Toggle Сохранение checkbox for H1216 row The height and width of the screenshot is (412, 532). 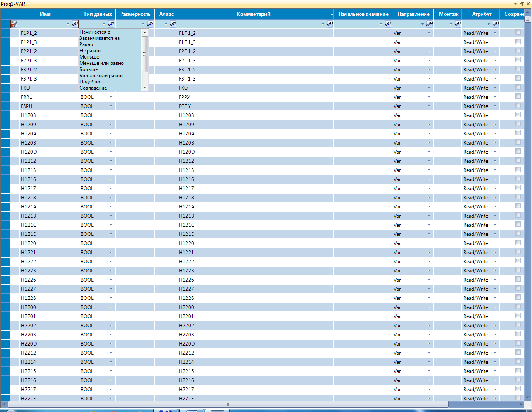click(518, 179)
